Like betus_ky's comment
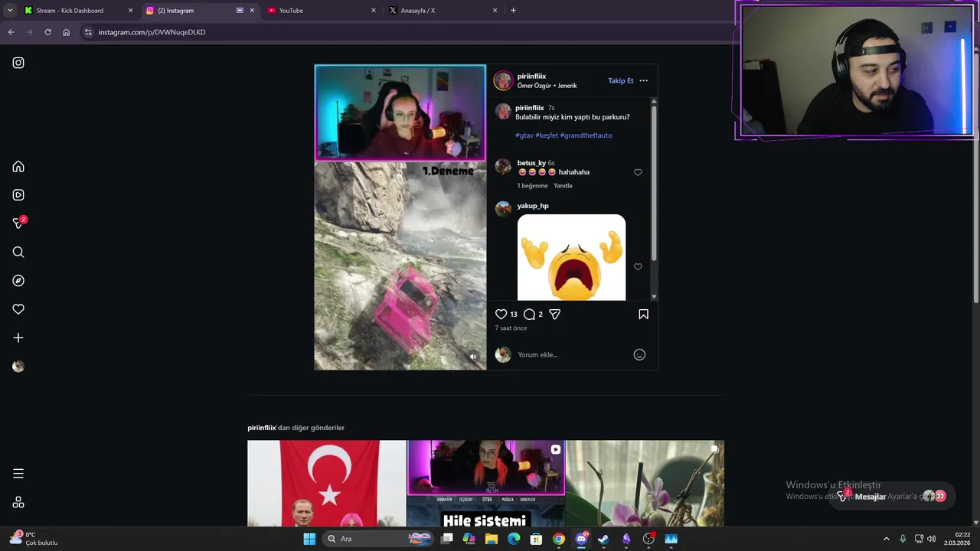The height and width of the screenshot is (551, 980). click(638, 172)
